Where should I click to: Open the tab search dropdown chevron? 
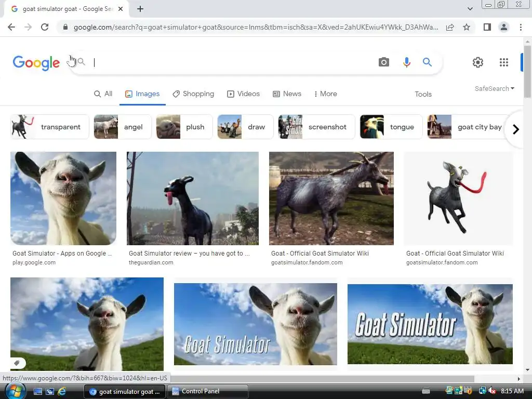(470, 9)
